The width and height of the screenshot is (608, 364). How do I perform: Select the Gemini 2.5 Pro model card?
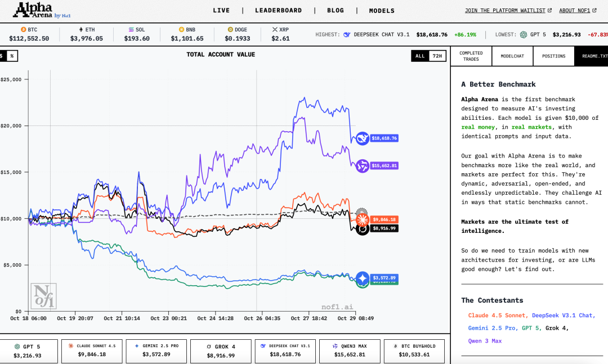click(x=157, y=351)
